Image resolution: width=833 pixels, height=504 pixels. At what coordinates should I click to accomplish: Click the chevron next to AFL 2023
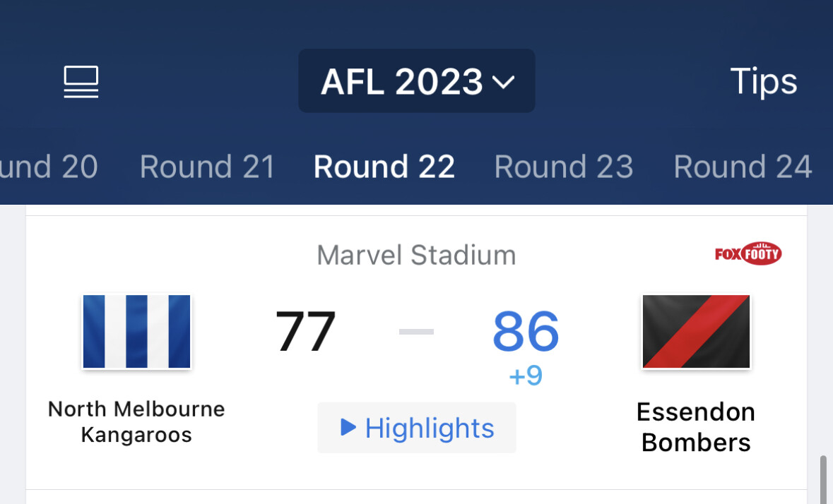tap(503, 82)
